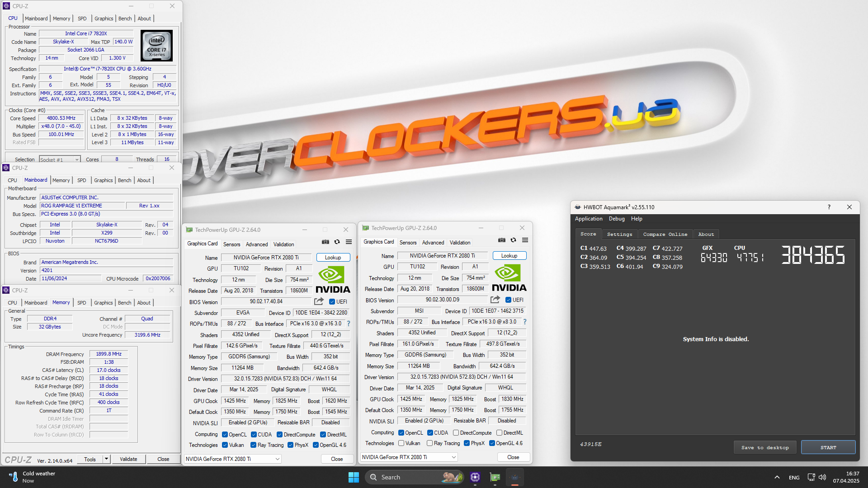Open Sensors tab in left GPU-Z
868x488 pixels.
point(232,244)
